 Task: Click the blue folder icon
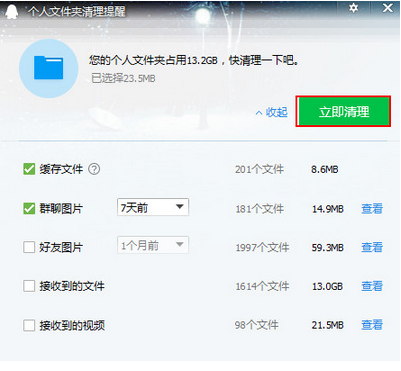point(49,68)
